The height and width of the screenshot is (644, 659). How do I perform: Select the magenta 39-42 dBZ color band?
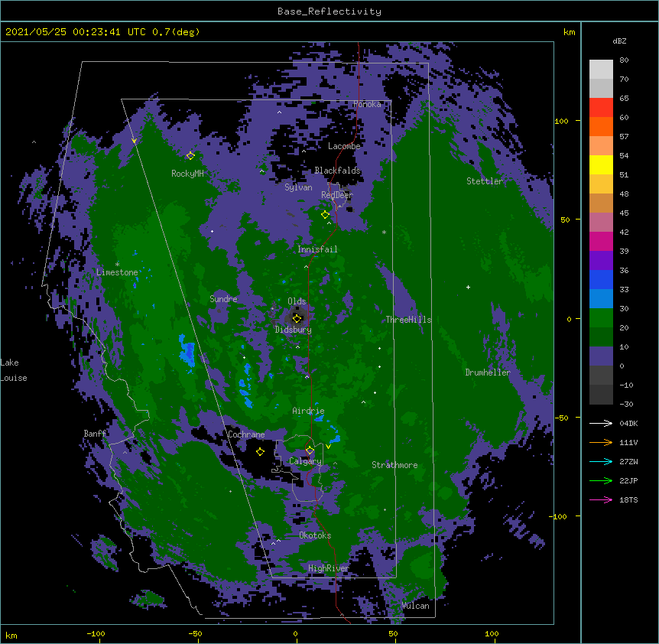coord(601,241)
